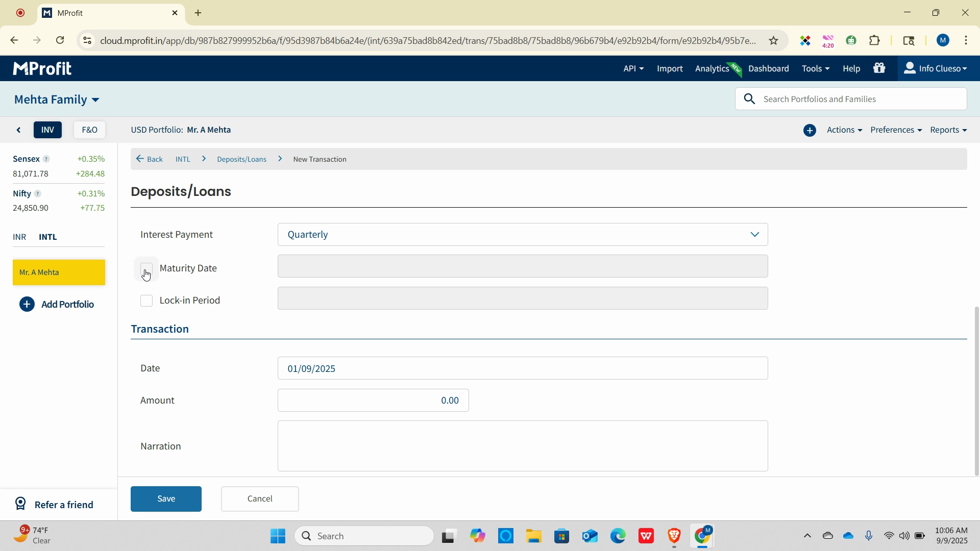Open the Reports dropdown menu
The image size is (980, 551).
click(x=948, y=130)
